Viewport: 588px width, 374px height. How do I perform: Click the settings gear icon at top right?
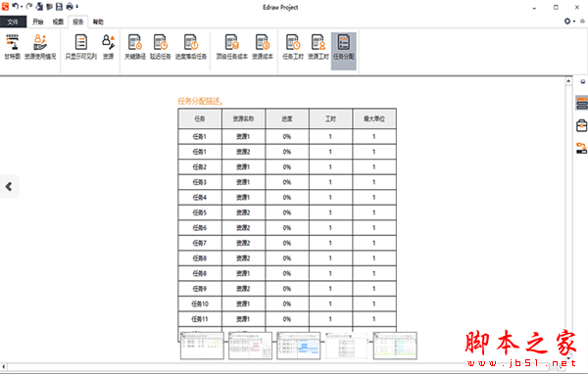pyautogui.click(x=567, y=22)
